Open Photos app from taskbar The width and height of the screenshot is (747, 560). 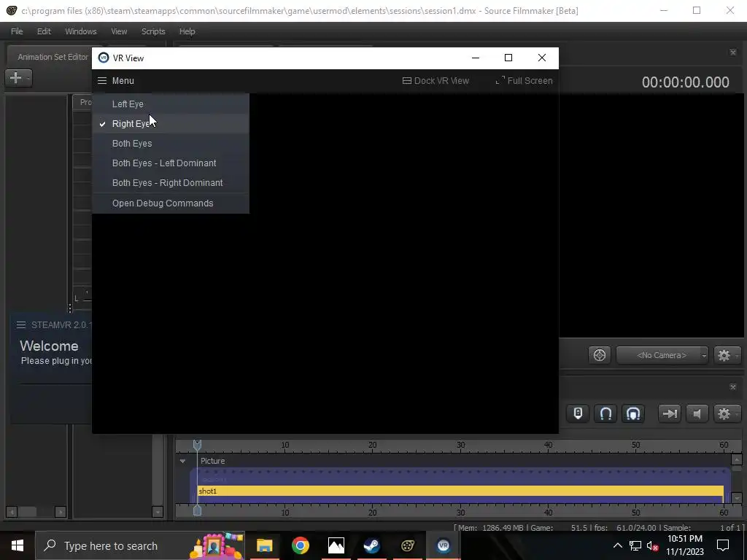336,545
